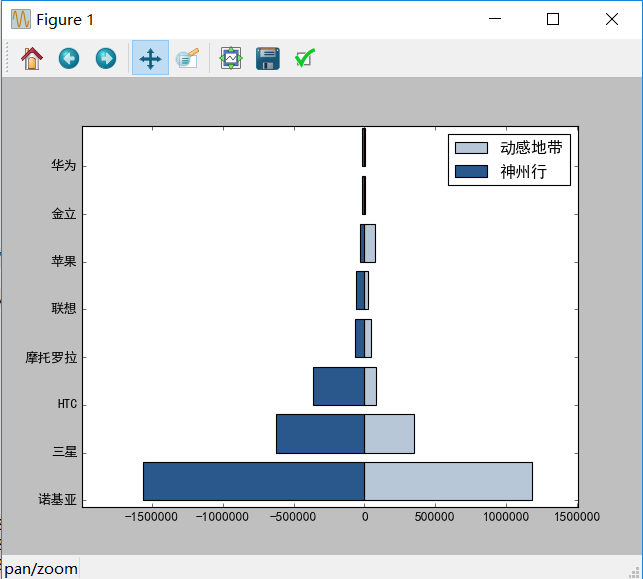The width and height of the screenshot is (643, 579).
Task: Open the edit axis parameters checkmark
Action: pos(305,58)
